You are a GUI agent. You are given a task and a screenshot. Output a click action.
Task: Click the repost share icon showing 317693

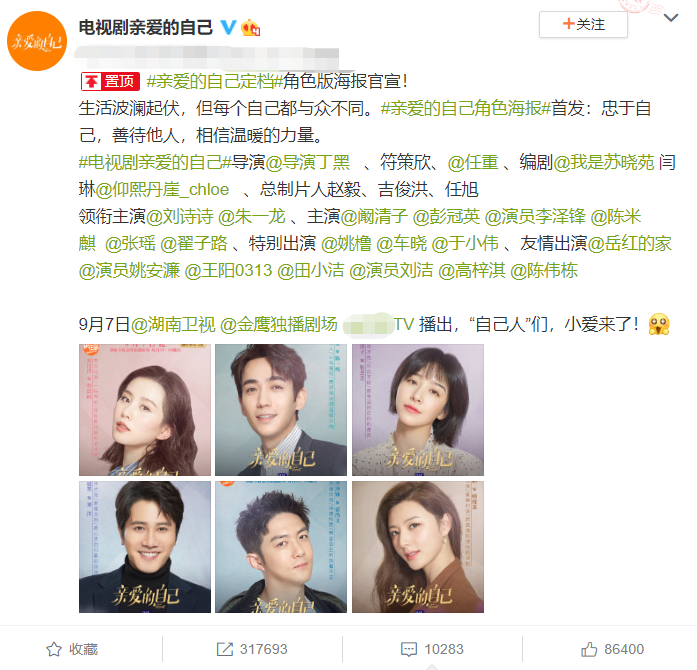pos(224,649)
